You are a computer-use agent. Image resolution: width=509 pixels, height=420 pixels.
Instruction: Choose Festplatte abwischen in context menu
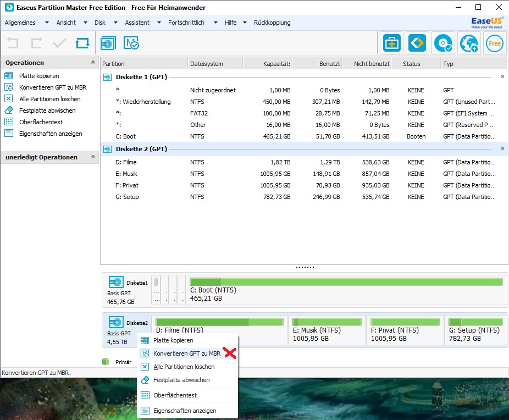point(187,380)
